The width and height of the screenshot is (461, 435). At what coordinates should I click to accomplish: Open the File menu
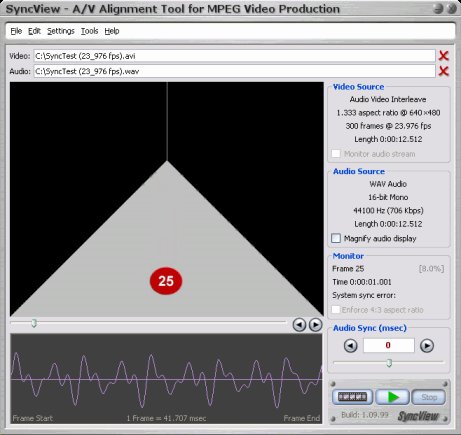[x=16, y=31]
